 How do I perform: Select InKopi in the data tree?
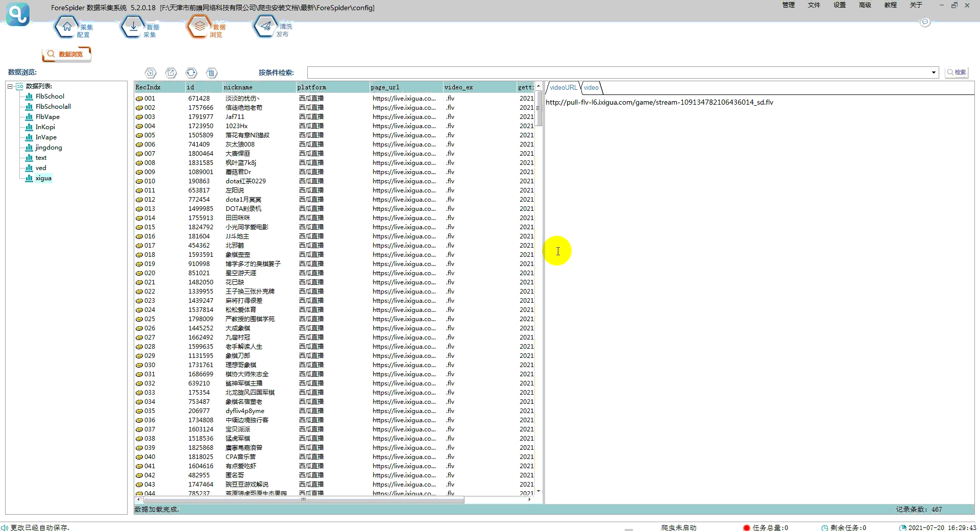[45, 127]
